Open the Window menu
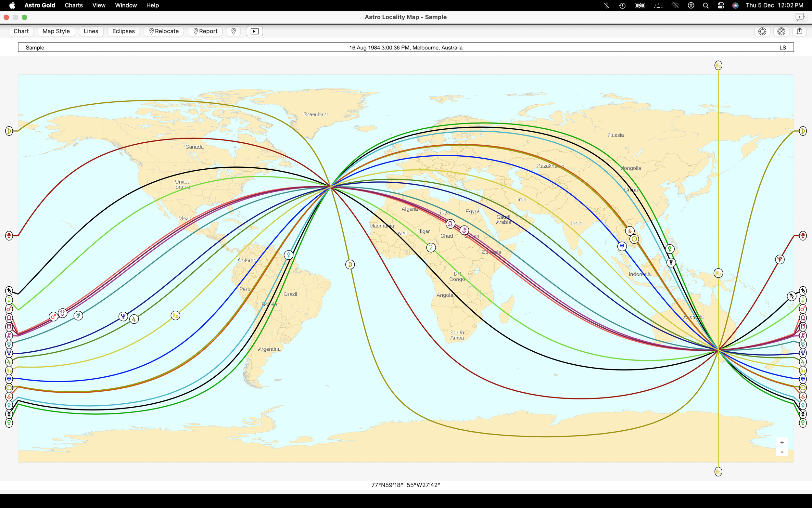Viewport: 812px width, 508px height. click(x=126, y=6)
